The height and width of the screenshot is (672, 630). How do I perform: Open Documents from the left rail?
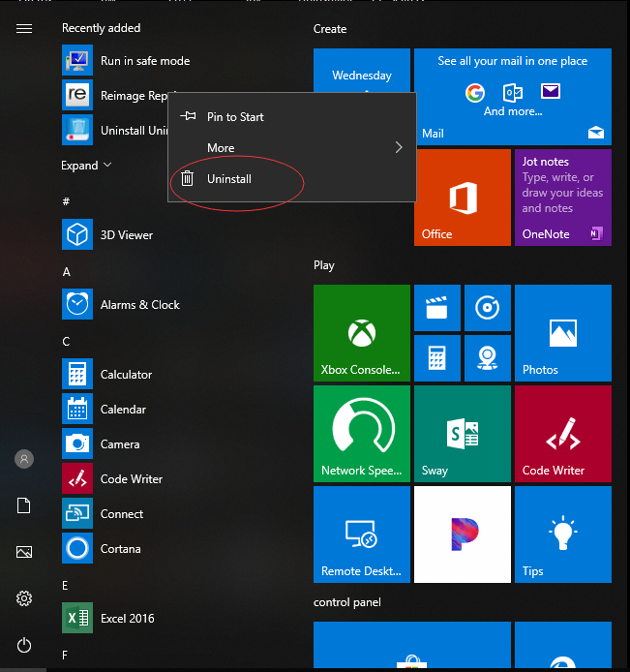pos(24,505)
